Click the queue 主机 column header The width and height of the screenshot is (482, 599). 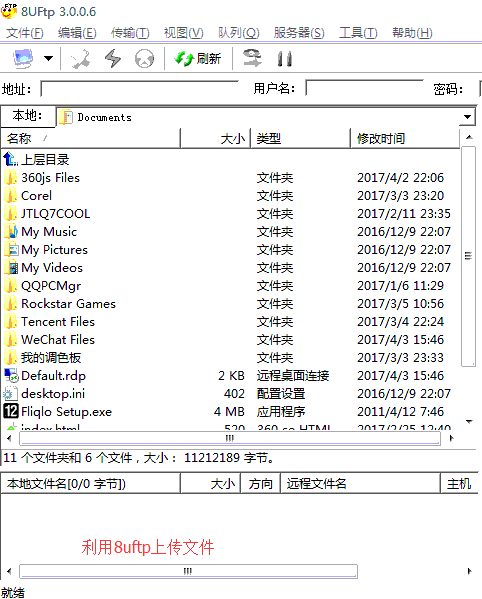click(459, 484)
